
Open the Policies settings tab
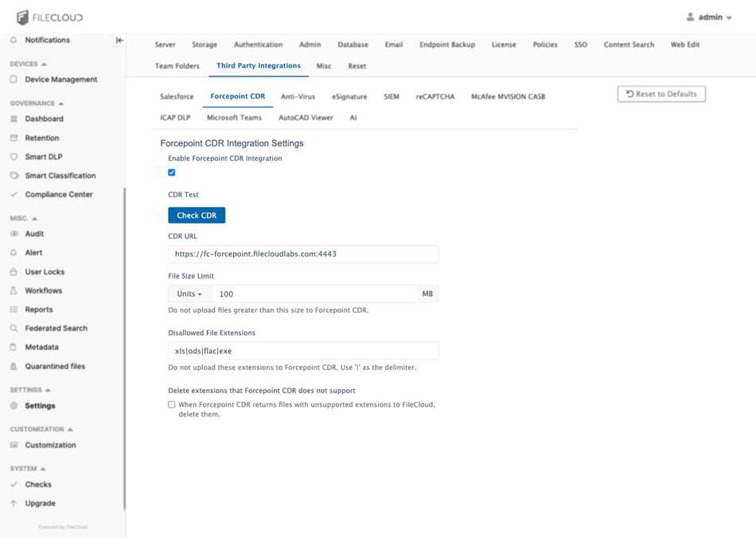coord(545,45)
